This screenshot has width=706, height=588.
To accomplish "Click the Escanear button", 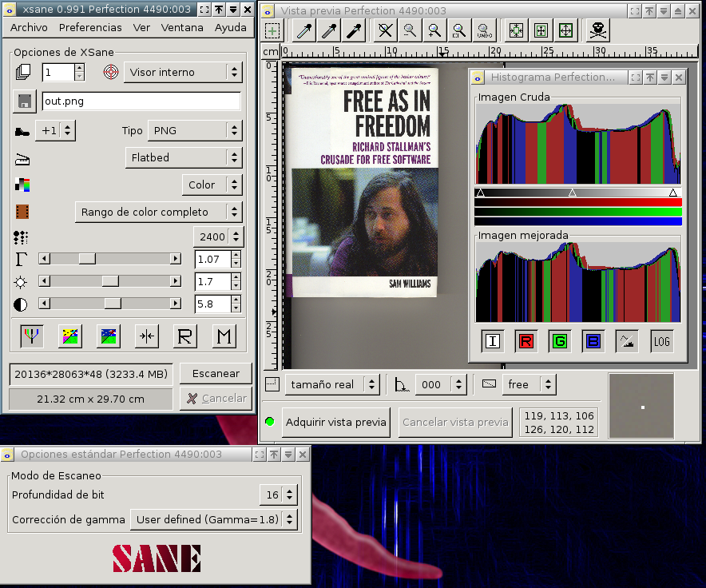I will tap(216, 374).
